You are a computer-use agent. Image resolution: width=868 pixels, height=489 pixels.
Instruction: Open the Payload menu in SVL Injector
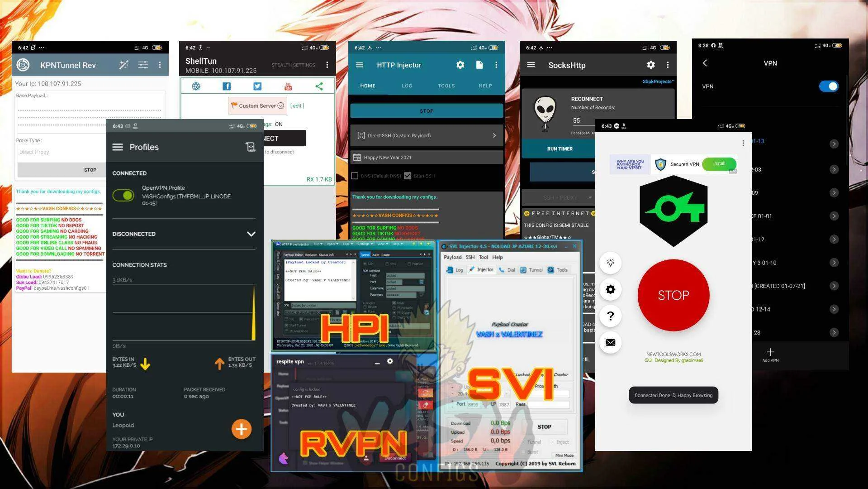tap(452, 257)
